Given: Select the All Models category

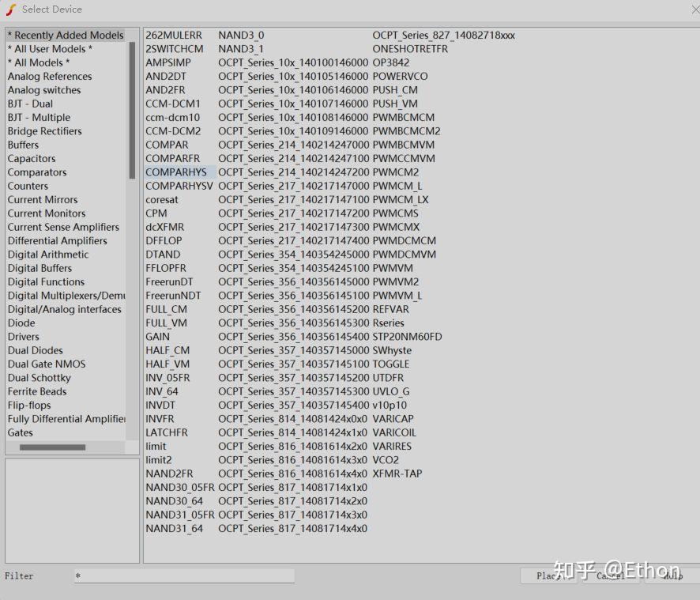Looking at the screenshot, I should tap(39, 62).
